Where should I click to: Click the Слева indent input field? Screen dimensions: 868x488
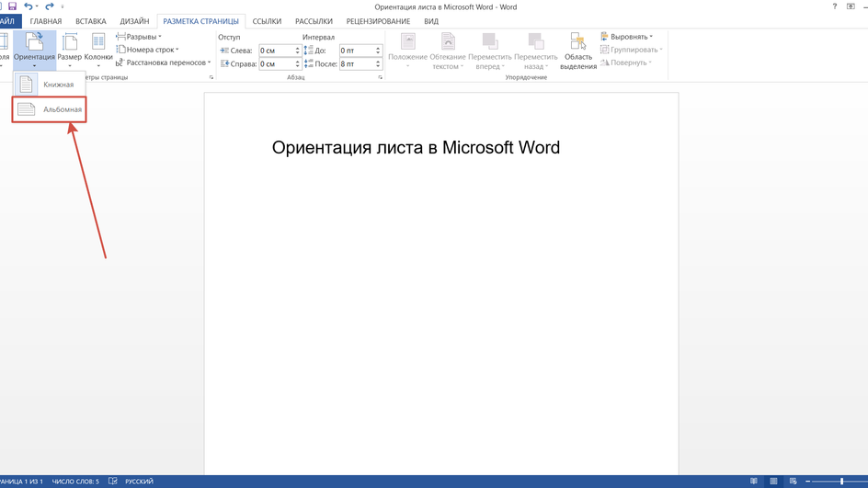276,51
